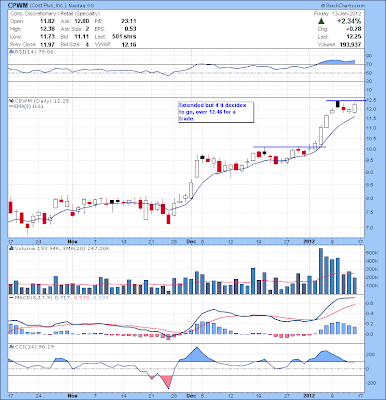Click the Prev Close value 11.97

click(x=47, y=44)
